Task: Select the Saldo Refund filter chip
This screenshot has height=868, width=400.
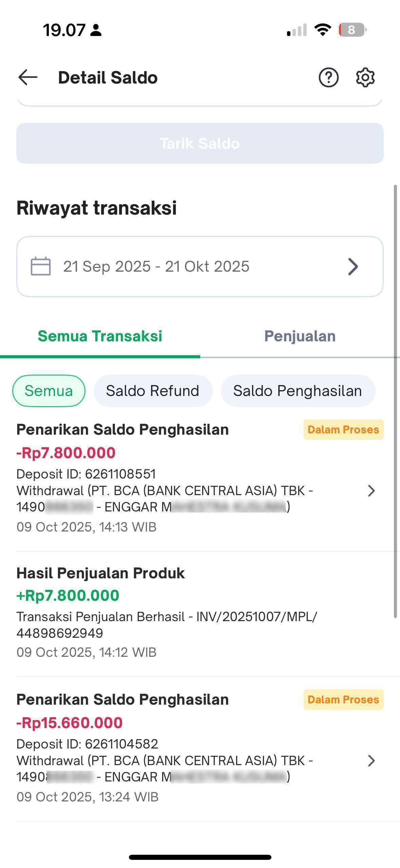Action: pyautogui.click(x=153, y=391)
